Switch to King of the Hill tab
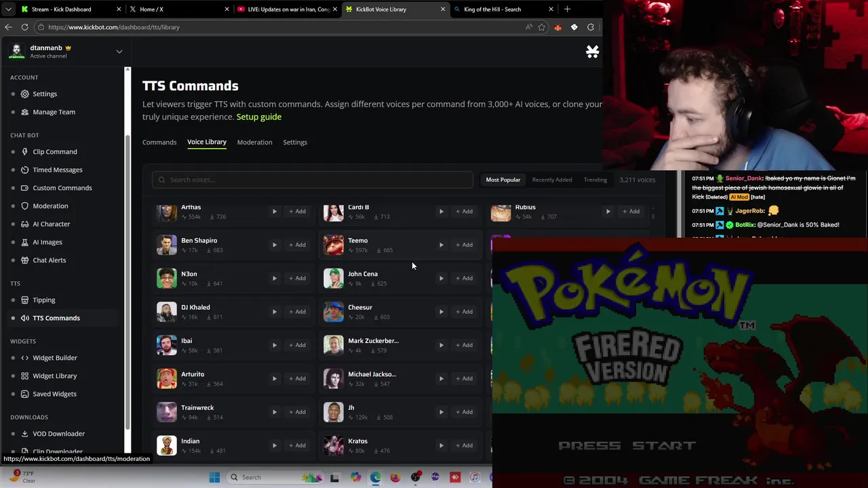The image size is (868, 488). [503, 9]
